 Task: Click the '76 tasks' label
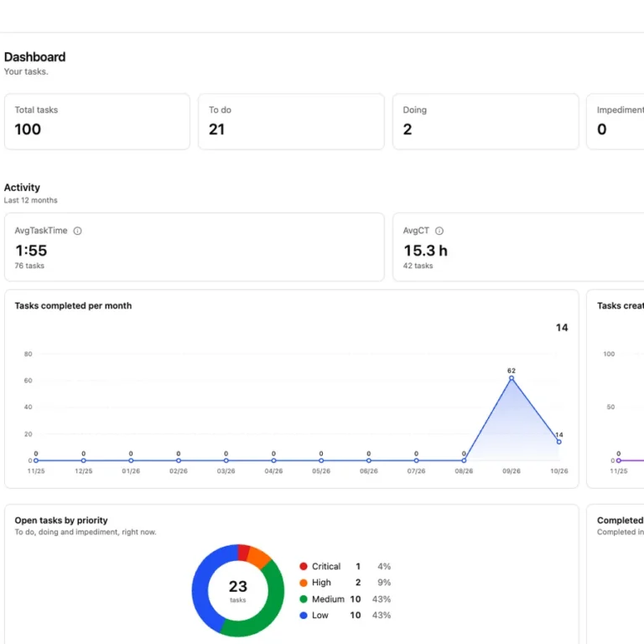click(x=29, y=266)
